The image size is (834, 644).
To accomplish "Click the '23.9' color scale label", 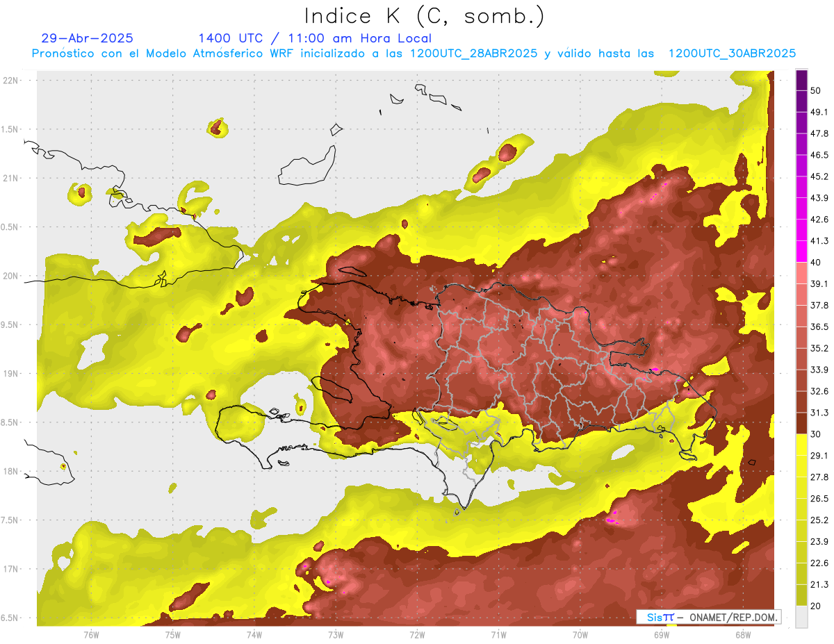I will click(x=819, y=541).
